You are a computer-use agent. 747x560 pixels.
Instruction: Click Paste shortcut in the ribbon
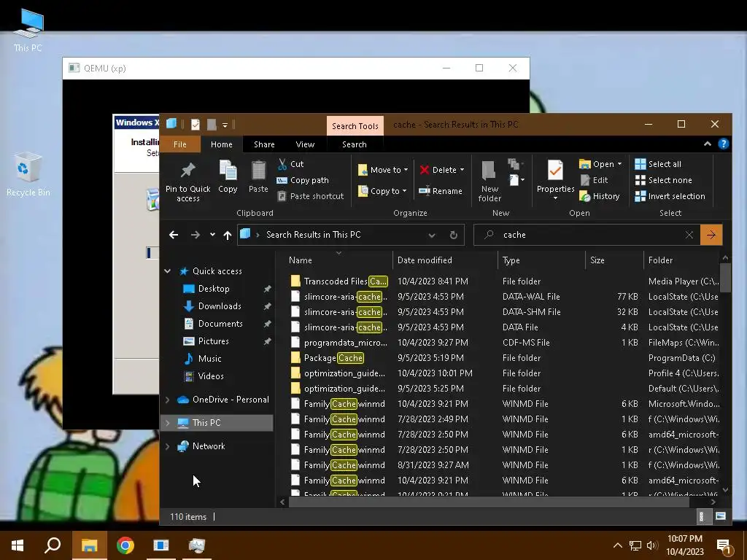coord(310,196)
